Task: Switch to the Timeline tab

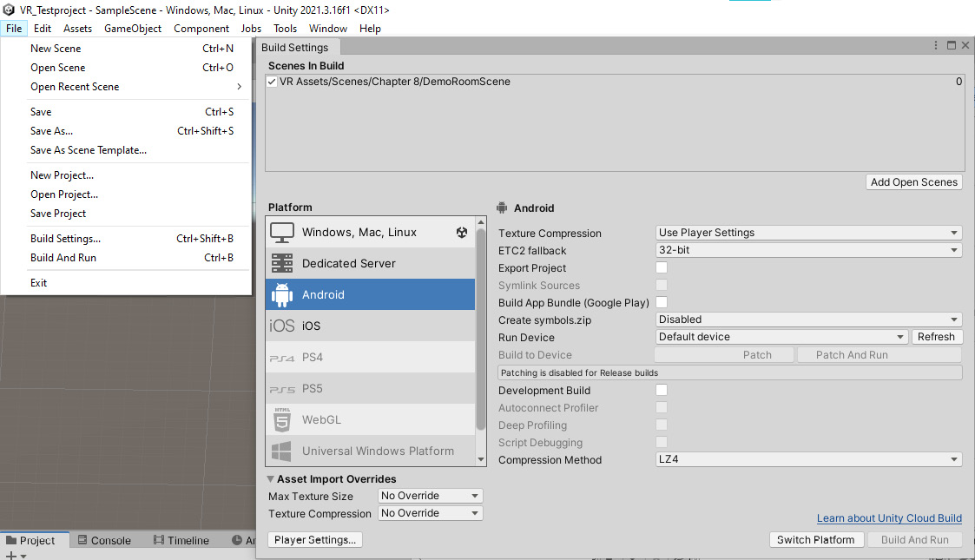Action: click(181, 540)
